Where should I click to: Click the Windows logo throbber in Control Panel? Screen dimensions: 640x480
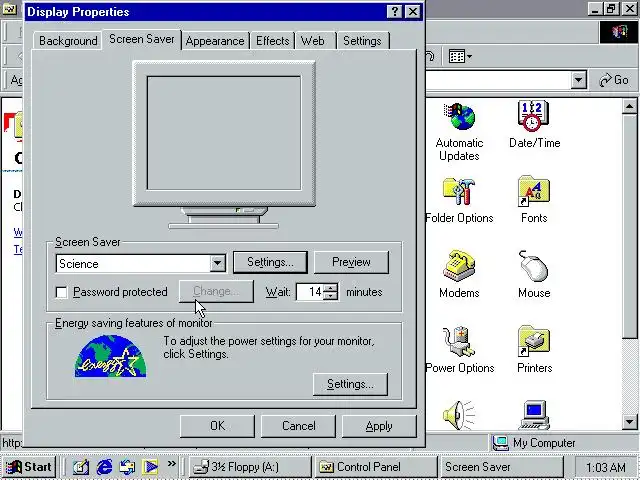click(x=619, y=32)
